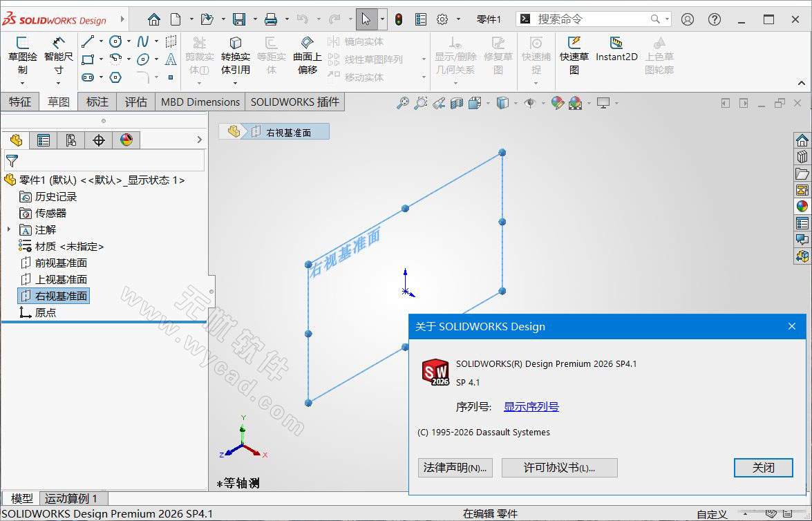
Task: Switch to 特征 tab
Action: click(x=19, y=102)
